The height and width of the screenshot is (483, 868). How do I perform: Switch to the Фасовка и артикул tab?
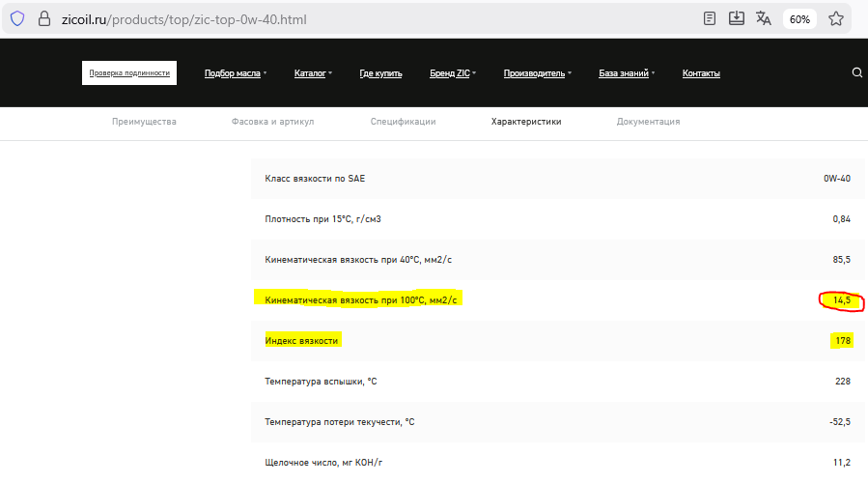pyautogui.click(x=272, y=122)
